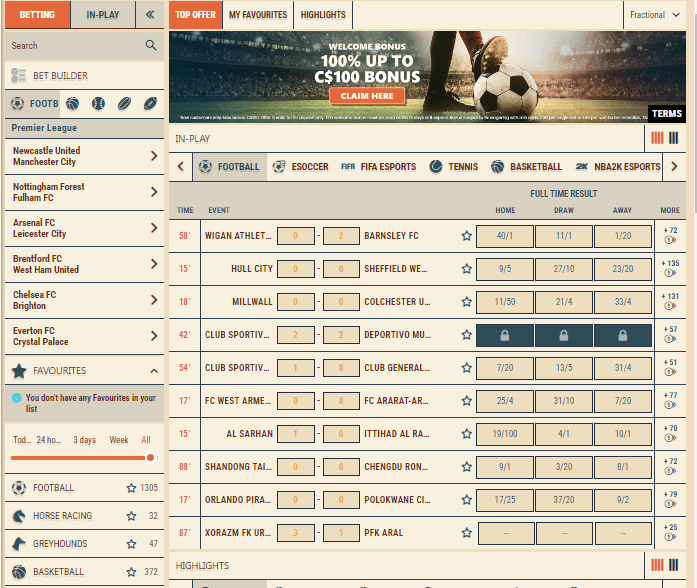Favourite the Millwall vs Colchester match
Viewport: 697px width, 588px height.
466,302
